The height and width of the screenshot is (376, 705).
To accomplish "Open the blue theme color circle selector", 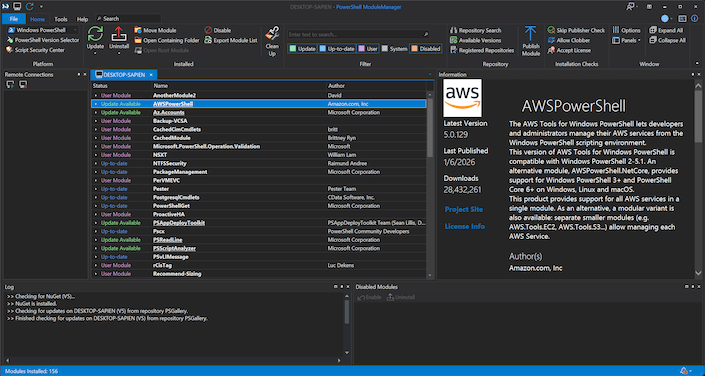I will pos(665,18).
